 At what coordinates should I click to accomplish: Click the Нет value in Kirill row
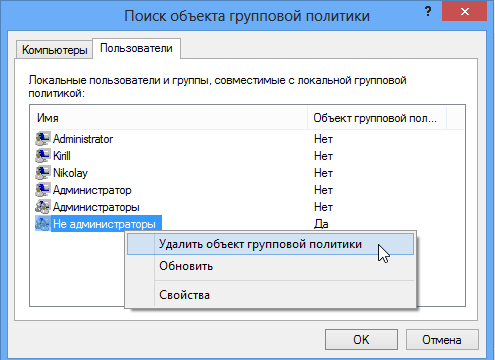point(323,156)
